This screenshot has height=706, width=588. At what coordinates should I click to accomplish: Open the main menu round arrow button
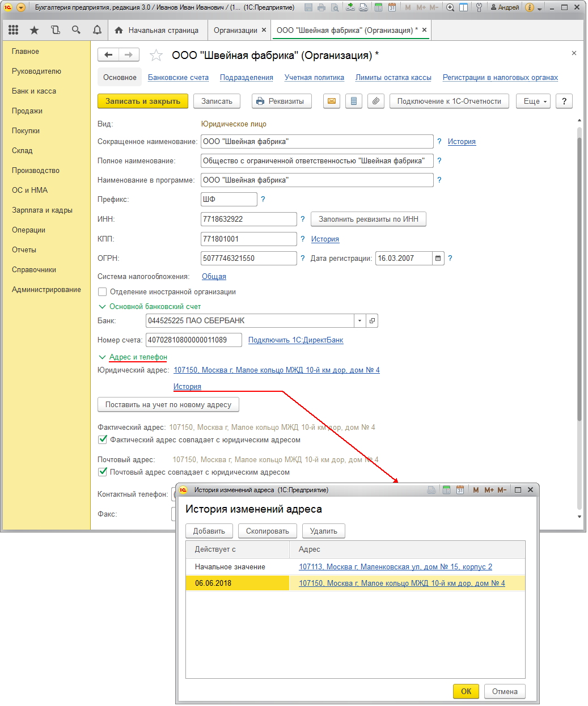click(21, 7)
